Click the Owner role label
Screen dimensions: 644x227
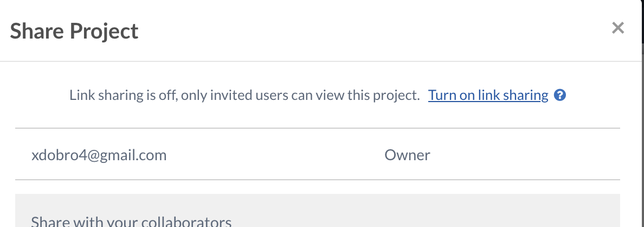[407, 155]
